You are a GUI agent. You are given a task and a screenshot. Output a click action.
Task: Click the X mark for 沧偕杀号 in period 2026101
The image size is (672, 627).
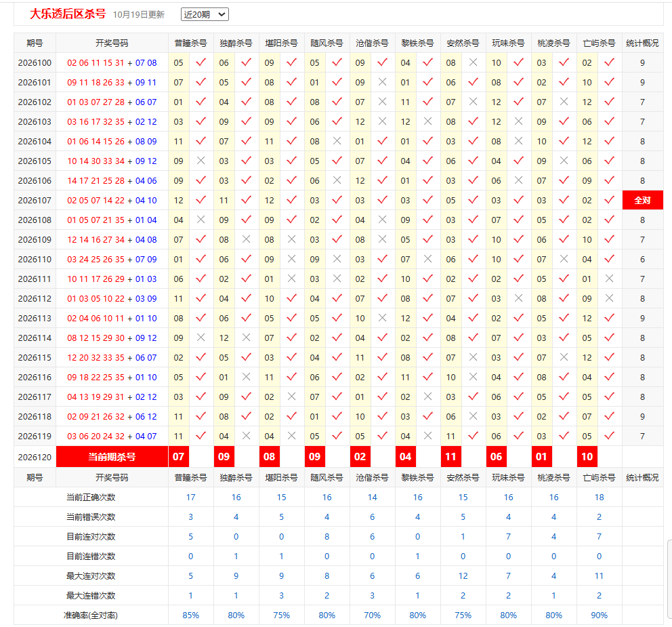382,82
